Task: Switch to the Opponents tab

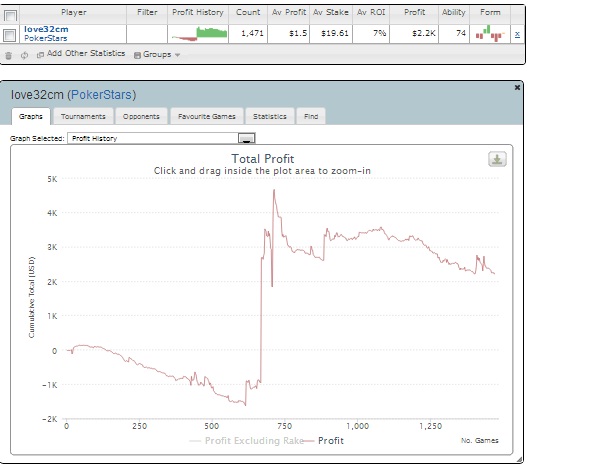Action: 141,116
